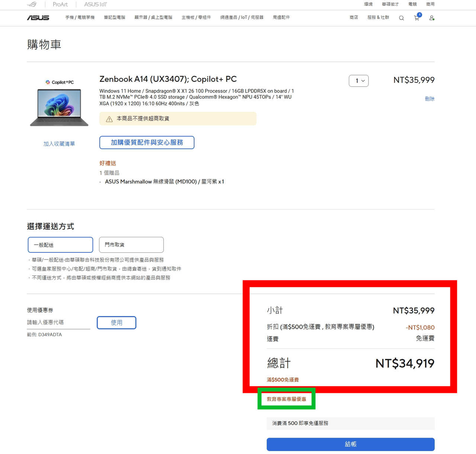This screenshot has height=454, width=476.
Task: Open the ASUS IoT brand link
Action: tap(95, 4)
